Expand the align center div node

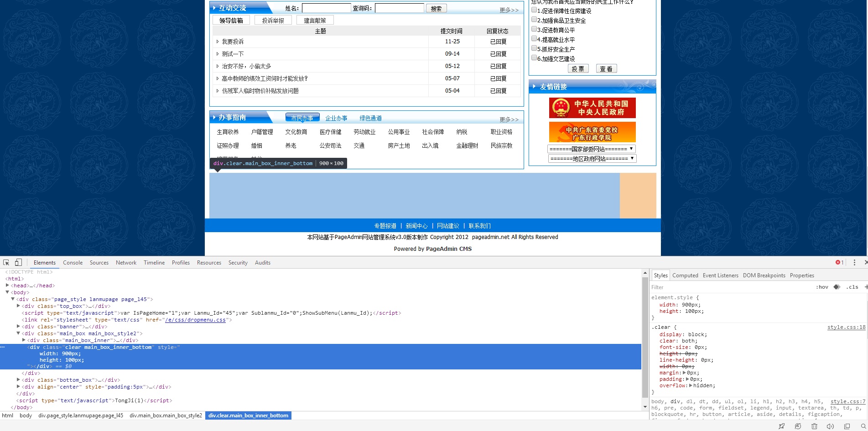pos(18,386)
